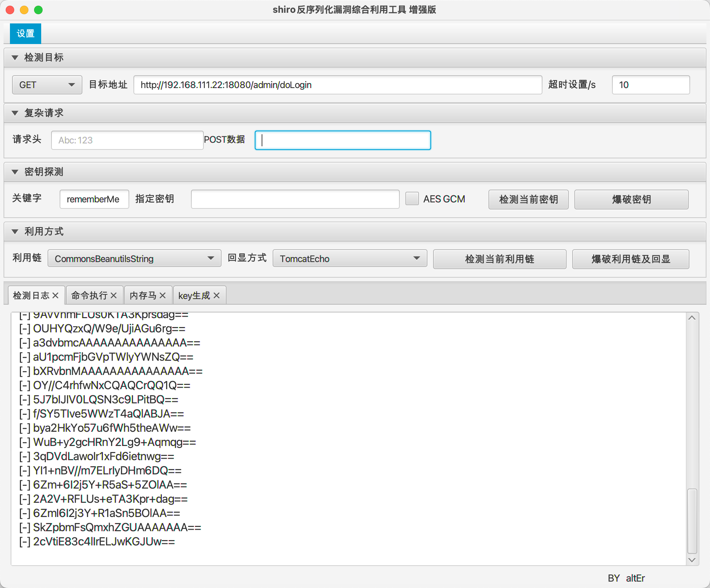Close the 内存马 tab with its X icon
This screenshot has height=588, width=710.
coord(163,295)
